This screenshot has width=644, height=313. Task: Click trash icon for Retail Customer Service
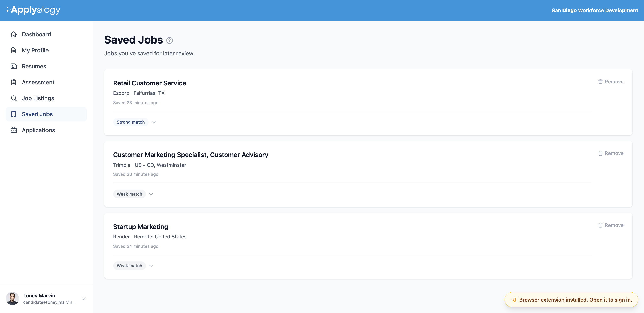point(600,82)
